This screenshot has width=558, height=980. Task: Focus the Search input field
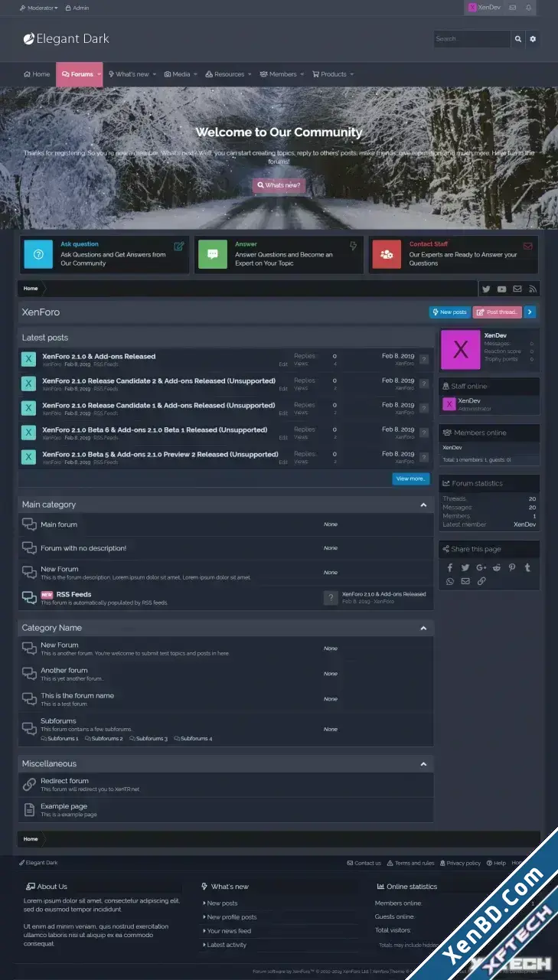[472, 39]
